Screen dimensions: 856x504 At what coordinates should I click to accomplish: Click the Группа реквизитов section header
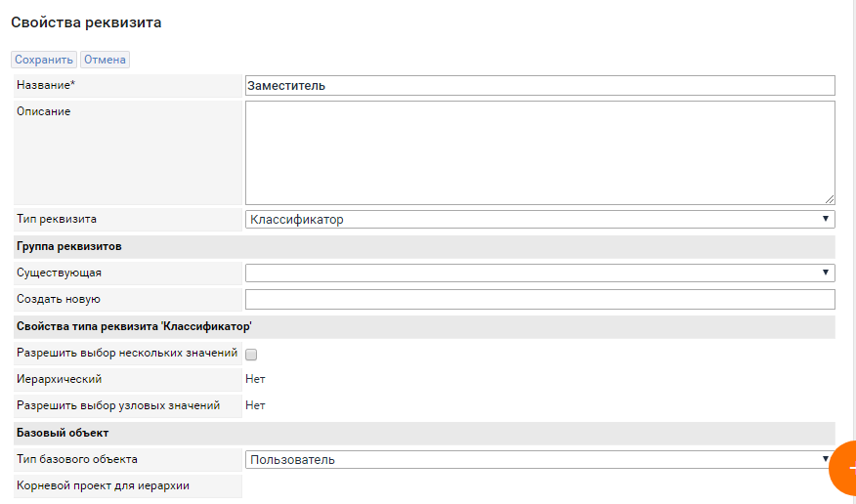pyautogui.click(x=69, y=246)
